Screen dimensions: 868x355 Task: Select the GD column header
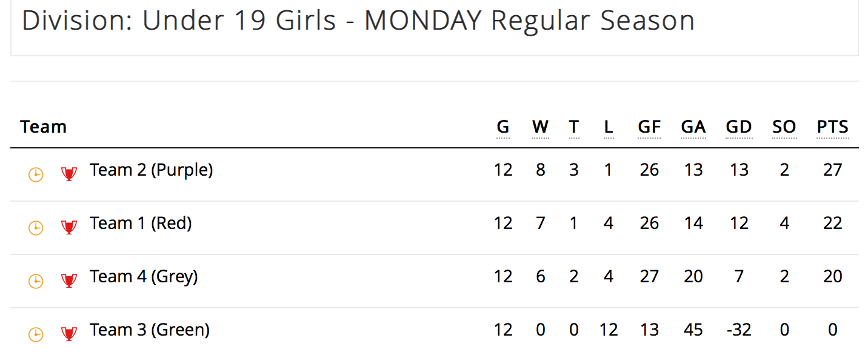pos(739,127)
